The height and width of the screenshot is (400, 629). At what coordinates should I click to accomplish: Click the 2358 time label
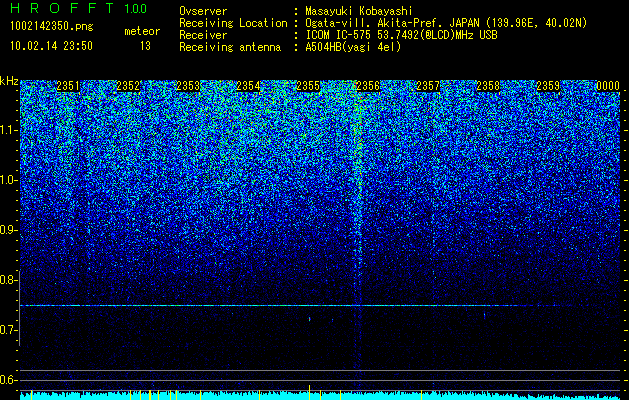[488, 86]
